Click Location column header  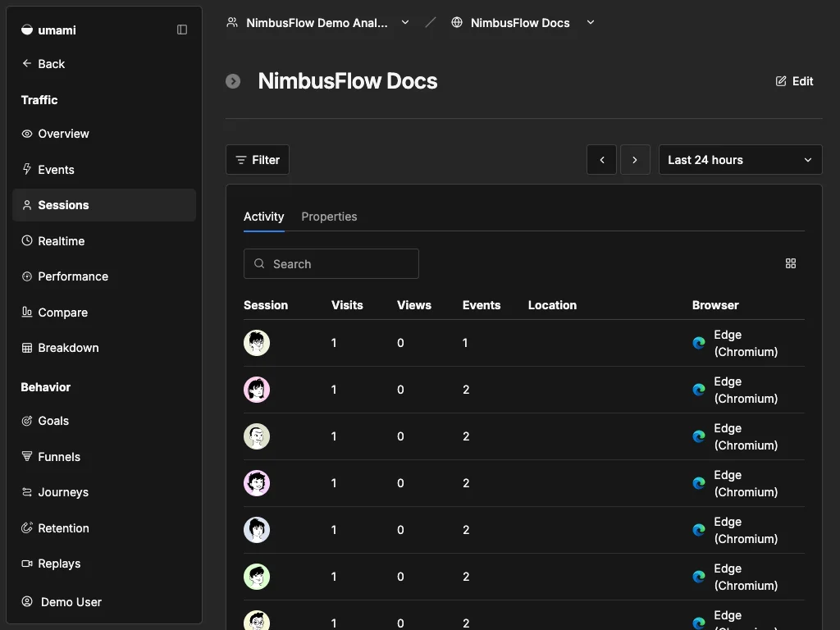coord(552,305)
